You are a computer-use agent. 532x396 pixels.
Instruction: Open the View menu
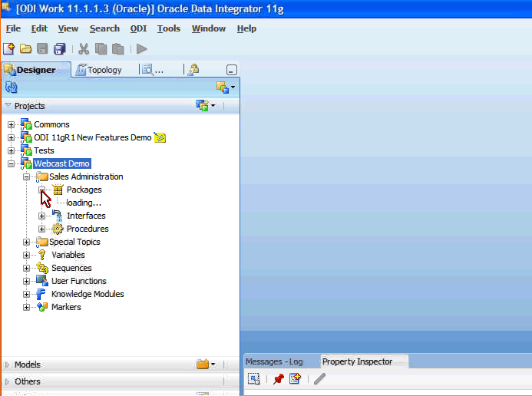point(68,28)
